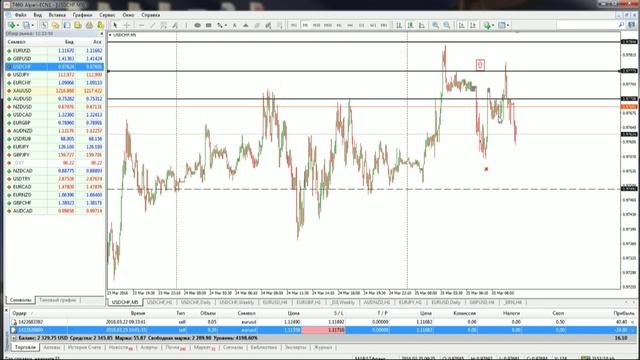Close the Market Watch panel
This screenshot has width=640, height=360.
tap(102, 34)
